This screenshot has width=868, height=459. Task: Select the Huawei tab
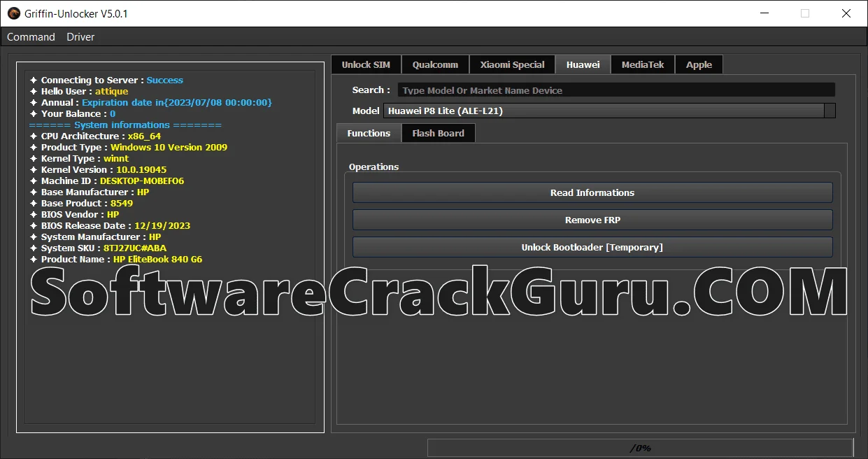pos(583,64)
